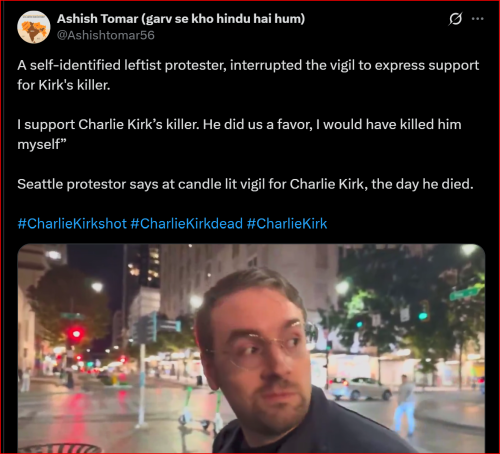The image size is (500, 454).
Task: Click the man's glasses in the video
Action: tap(258, 352)
